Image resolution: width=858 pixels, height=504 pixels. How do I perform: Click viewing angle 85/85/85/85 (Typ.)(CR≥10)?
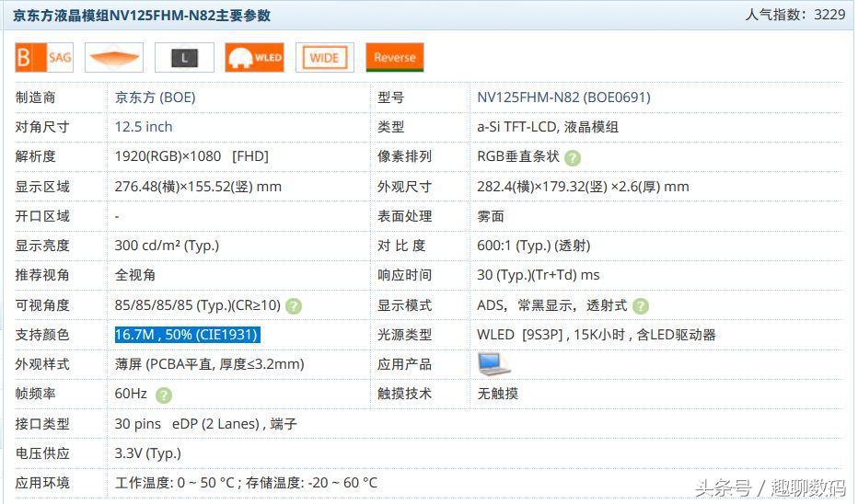(198, 305)
